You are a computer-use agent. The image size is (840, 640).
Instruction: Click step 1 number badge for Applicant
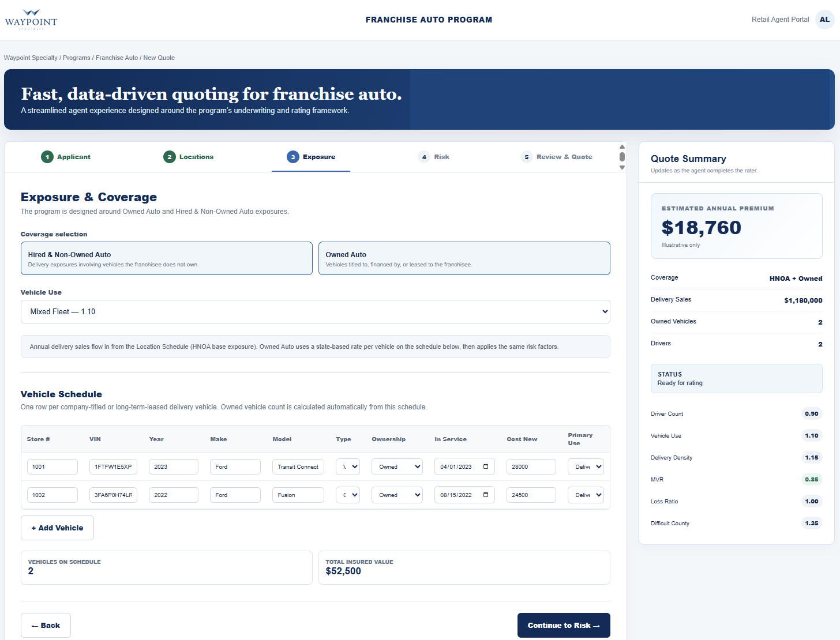[x=47, y=157]
